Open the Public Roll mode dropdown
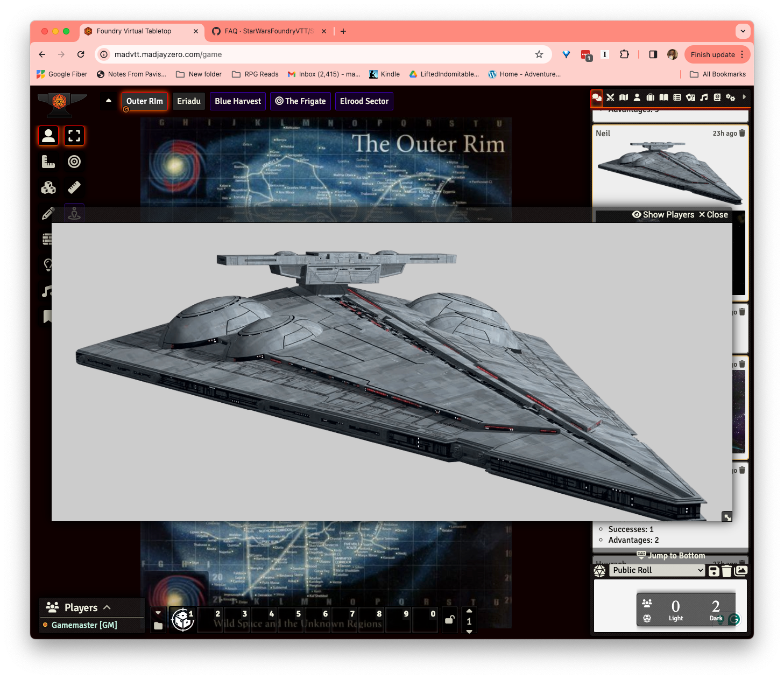This screenshot has width=784, height=679. pos(657,570)
